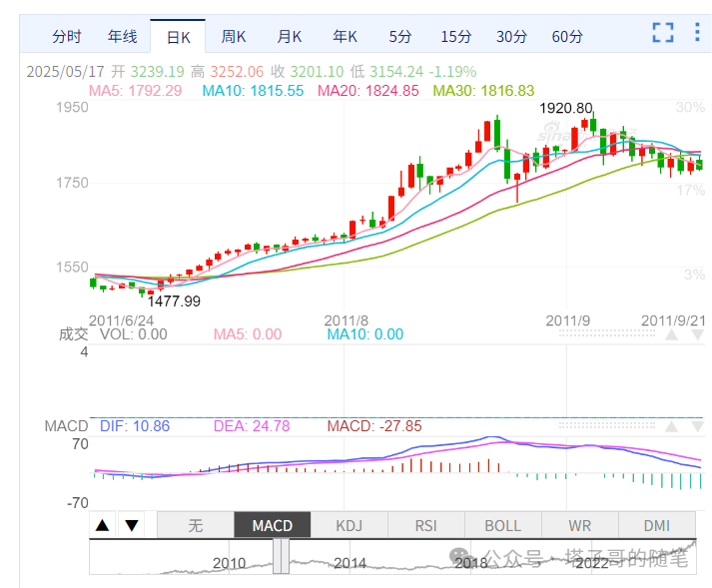Screen dimensions: 712x588
Task: Choose the MACD indicator button
Action: [273, 525]
